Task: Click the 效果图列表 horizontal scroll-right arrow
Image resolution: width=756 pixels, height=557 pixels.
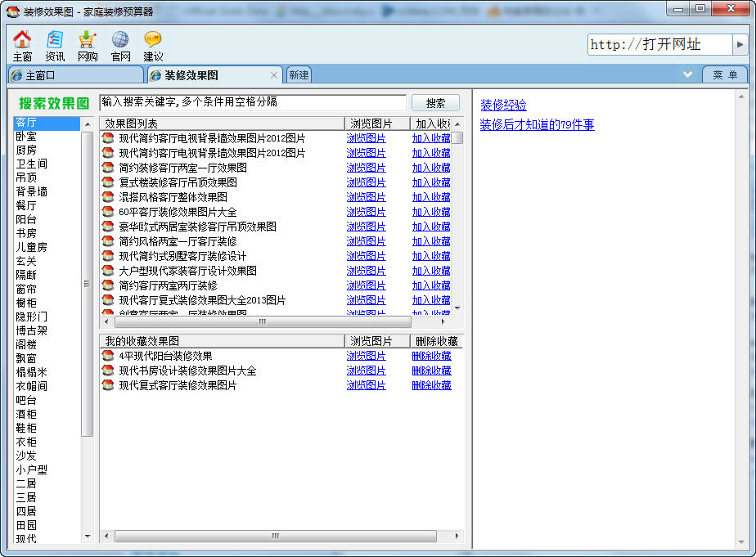Action: click(x=443, y=321)
